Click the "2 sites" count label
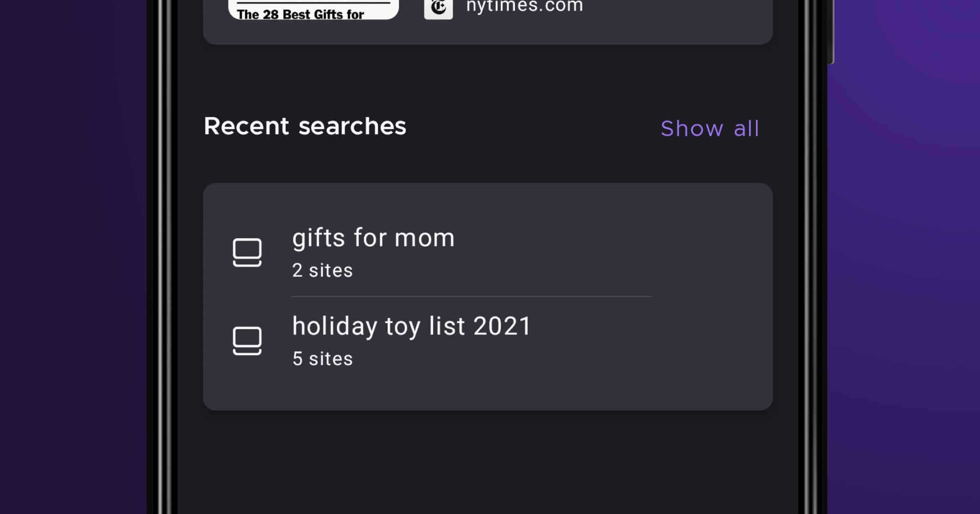 [x=323, y=270]
